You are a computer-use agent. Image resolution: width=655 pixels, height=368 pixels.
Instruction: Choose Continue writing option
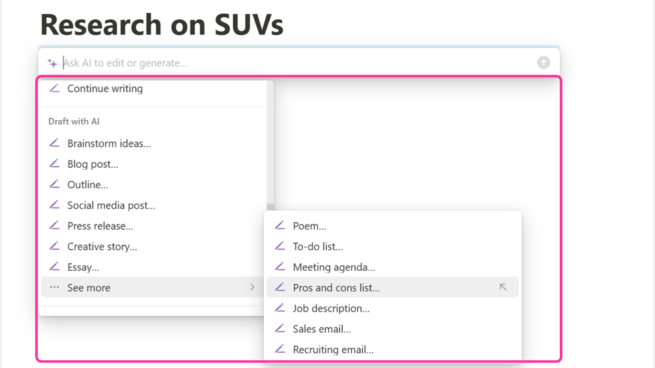152,89
